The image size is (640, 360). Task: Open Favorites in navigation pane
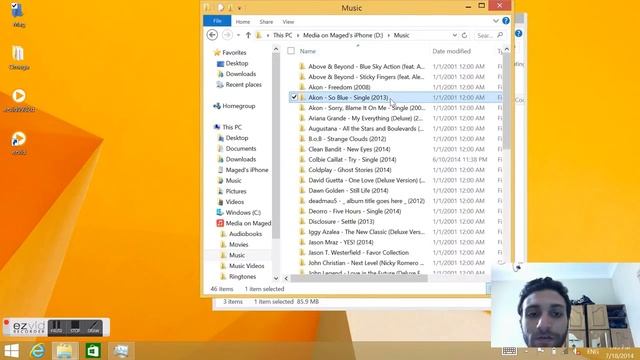click(234, 52)
